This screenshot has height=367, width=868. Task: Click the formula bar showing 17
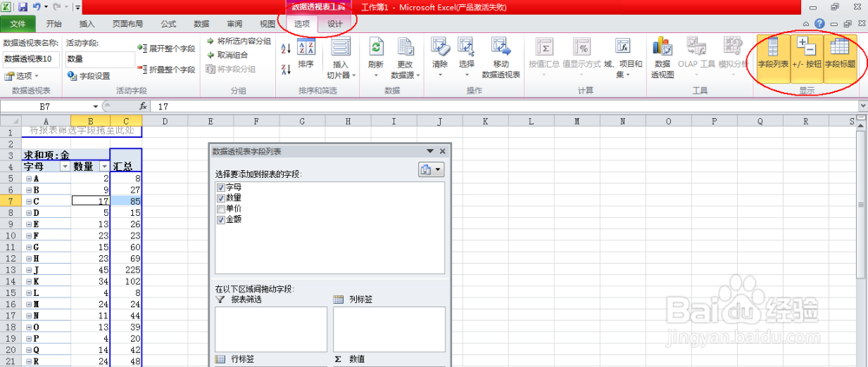[503, 106]
